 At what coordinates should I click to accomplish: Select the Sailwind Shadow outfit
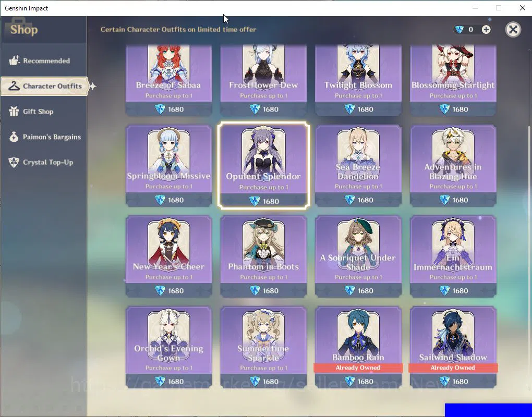click(453, 347)
